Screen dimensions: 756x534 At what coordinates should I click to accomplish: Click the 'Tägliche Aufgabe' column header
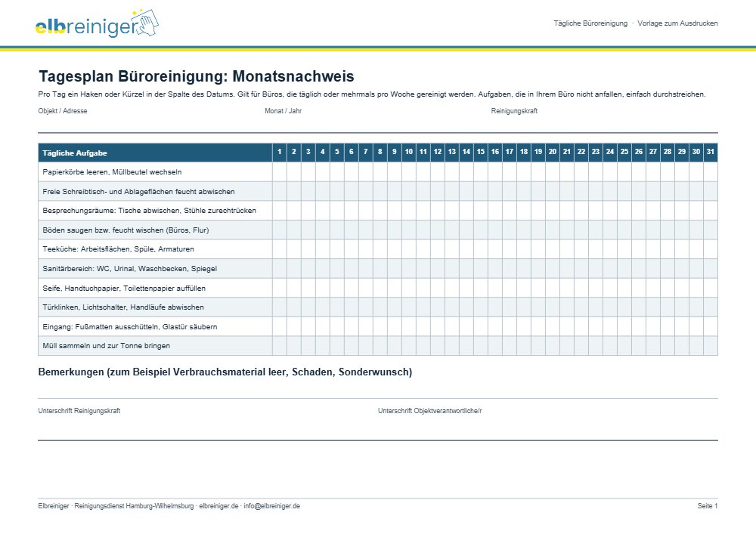pos(155,153)
